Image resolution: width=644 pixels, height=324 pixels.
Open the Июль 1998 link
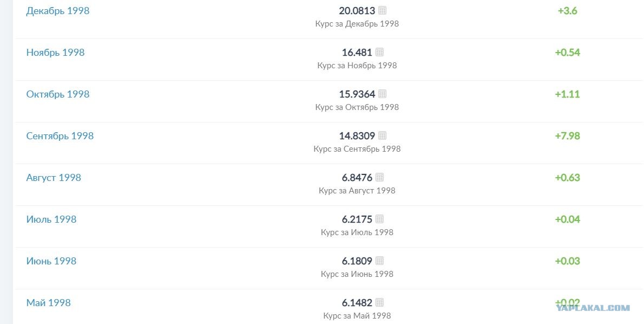[x=51, y=219]
